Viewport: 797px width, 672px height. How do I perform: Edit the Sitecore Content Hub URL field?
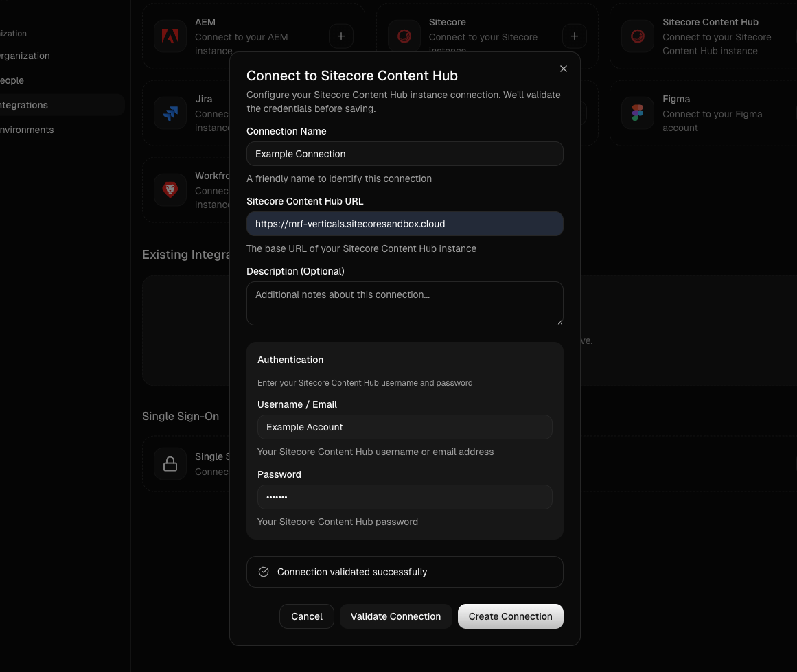pyautogui.click(x=404, y=224)
